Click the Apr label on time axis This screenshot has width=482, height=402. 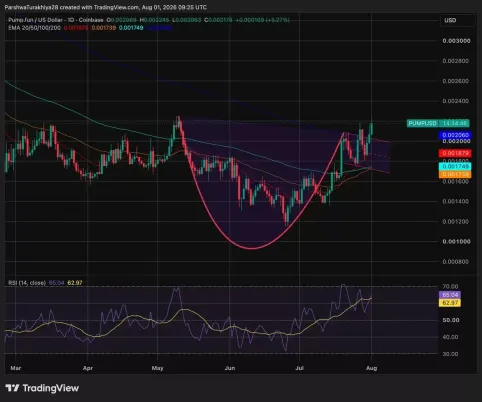[88, 368]
